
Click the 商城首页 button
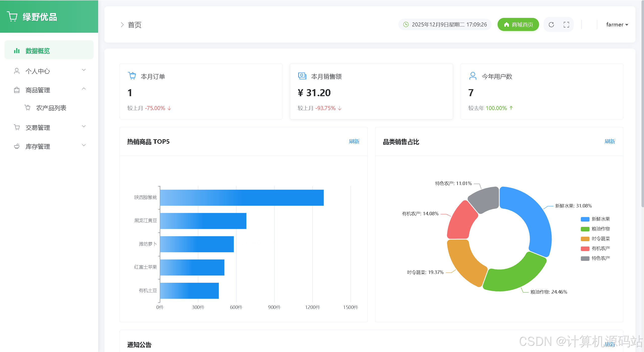(x=518, y=25)
